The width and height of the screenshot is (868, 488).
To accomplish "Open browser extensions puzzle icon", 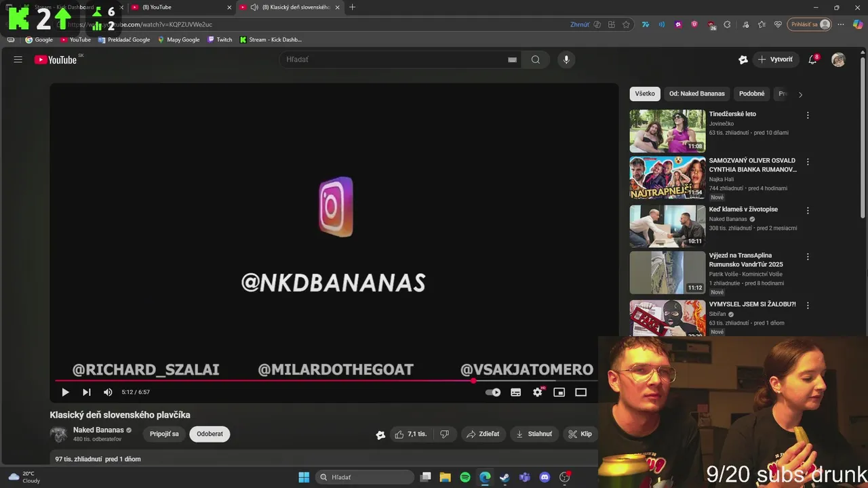I will (x=727, y=24).
